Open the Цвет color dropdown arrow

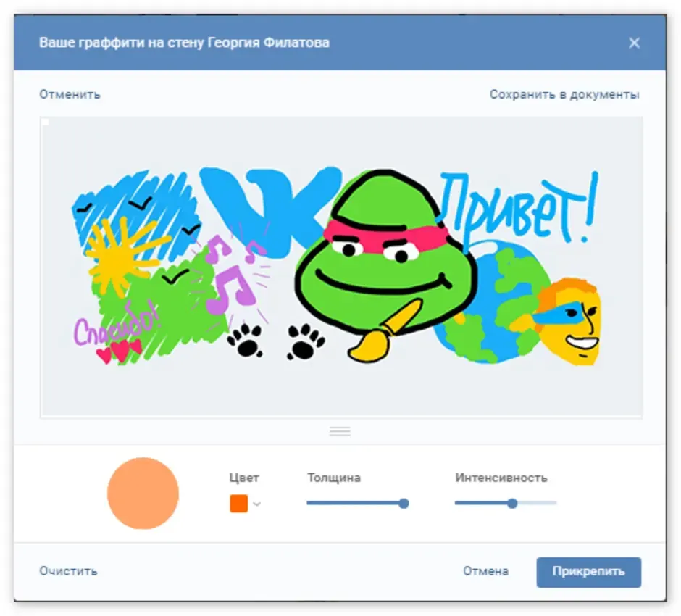(x=256, y=504)
